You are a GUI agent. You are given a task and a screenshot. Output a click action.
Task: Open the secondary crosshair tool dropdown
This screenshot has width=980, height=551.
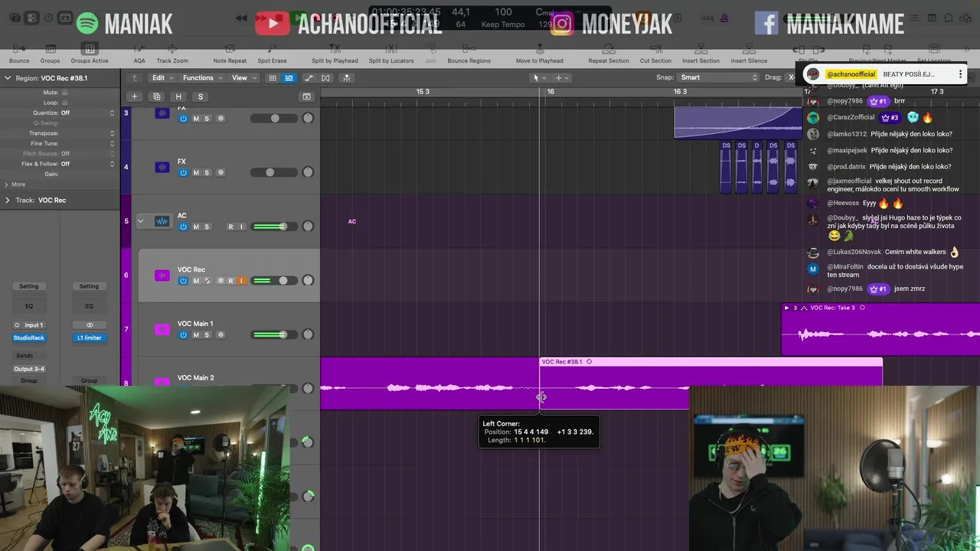click(x=561, y=77)
